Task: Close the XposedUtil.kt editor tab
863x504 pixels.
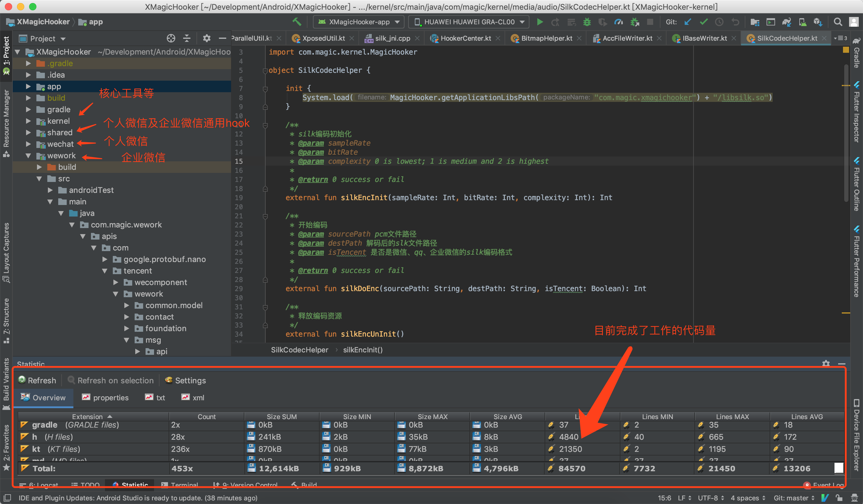Action: pyautogui.click(x=352, y=38)
